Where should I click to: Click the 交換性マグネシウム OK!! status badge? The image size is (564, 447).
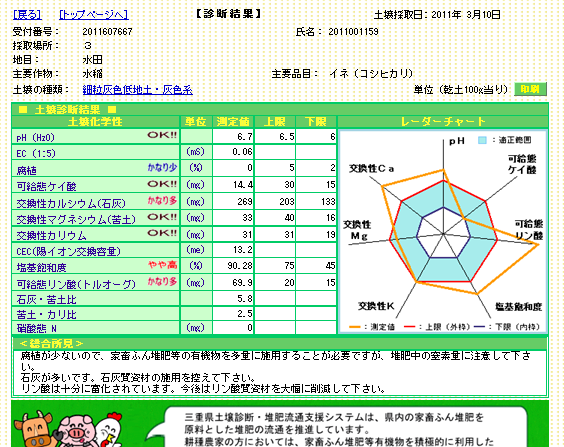point(162,217)
